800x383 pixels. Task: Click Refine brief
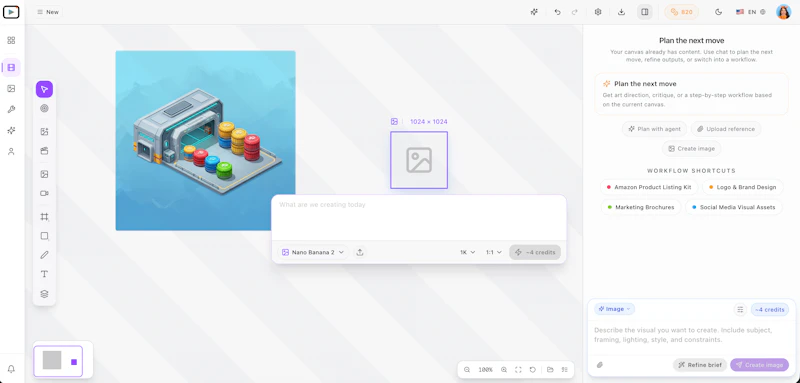tap(699, 365)
